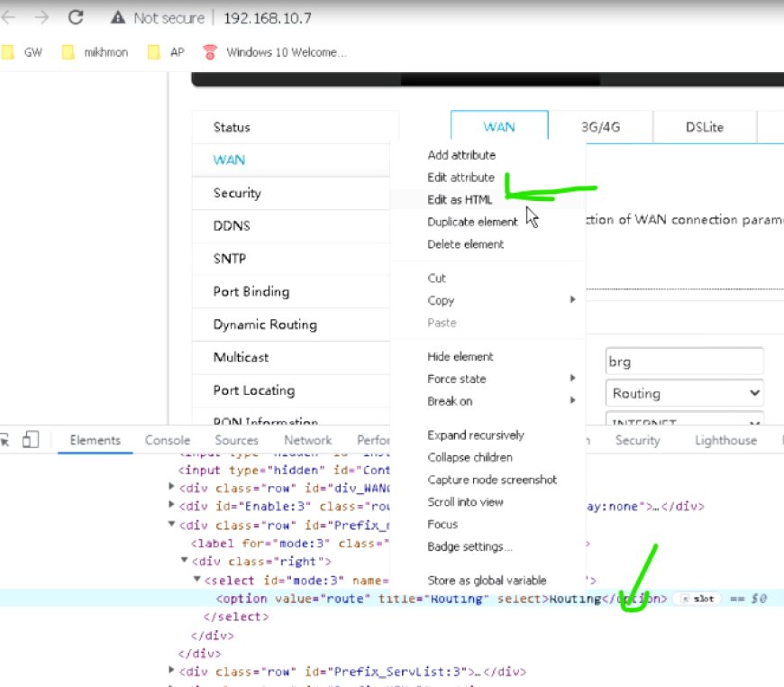Switch to the DevTools Sources tab
Image resolution: width=784 pixels, height=687 pixels.
[236, 440]
